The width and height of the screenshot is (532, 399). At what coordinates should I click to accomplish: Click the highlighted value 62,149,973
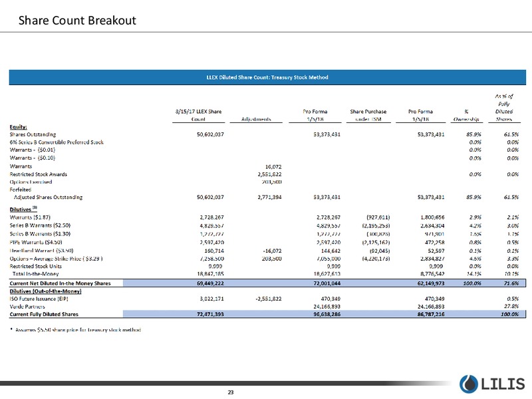[x=431, y=283]
